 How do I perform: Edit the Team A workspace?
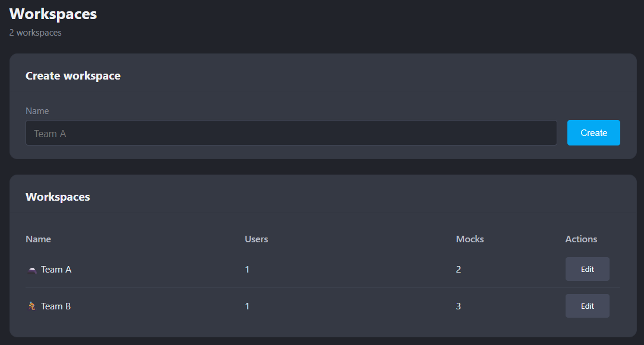pyautogui.click(x=588, y=269)
